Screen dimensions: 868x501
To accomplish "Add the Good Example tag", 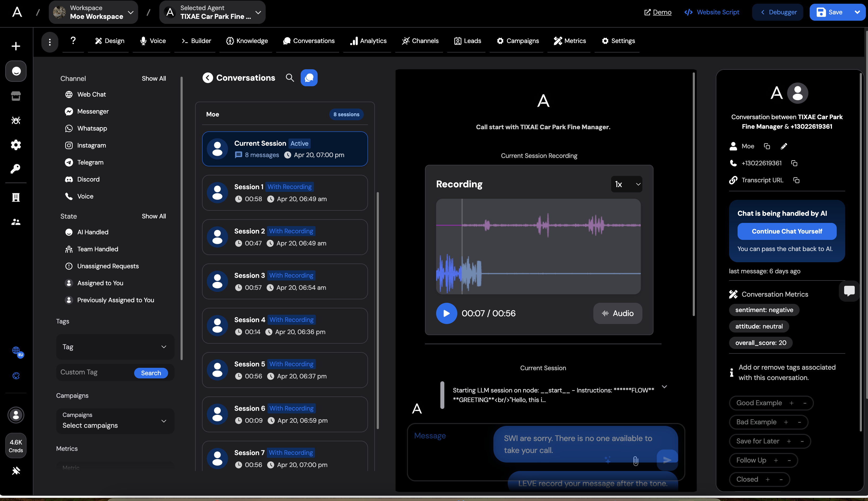I will [792, 403].
